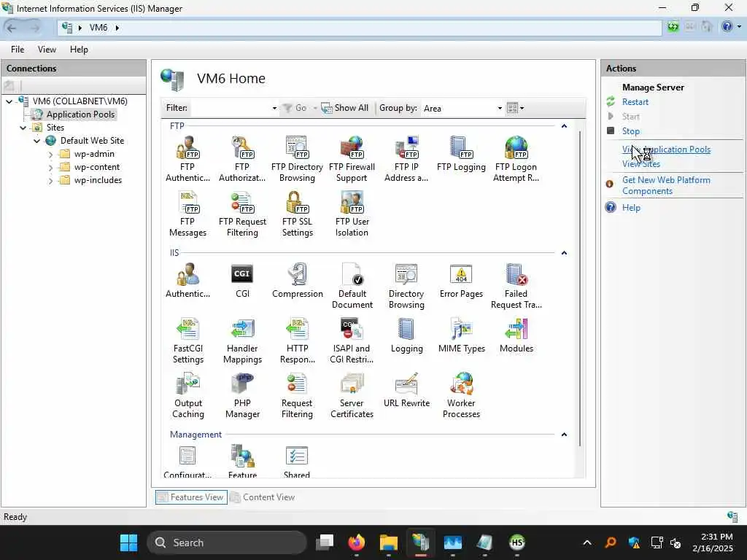Open FTP Logon Attempt Restrictions icon
This screenshot has height=560, width=747.
point(516,158)
